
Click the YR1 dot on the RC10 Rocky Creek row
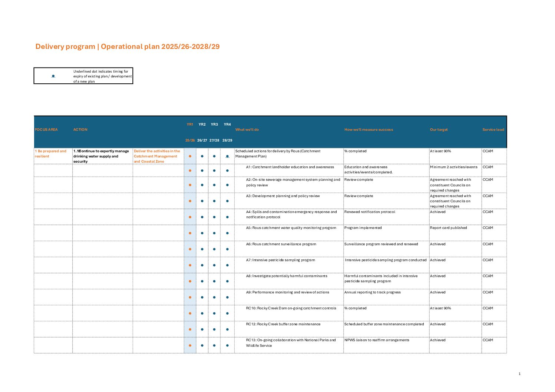(190, 313)
